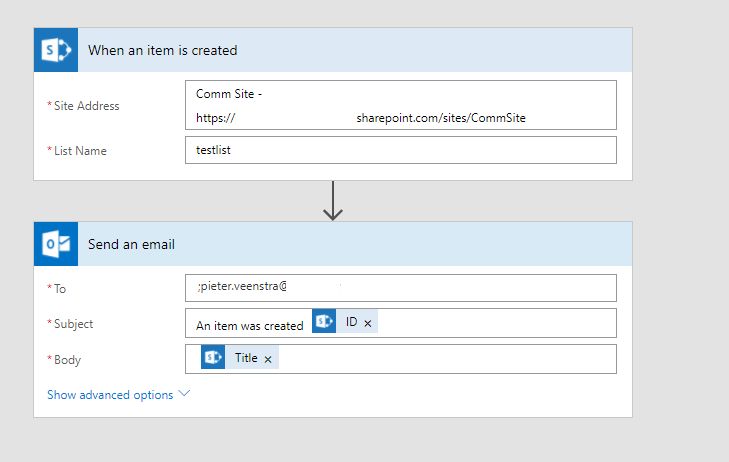The image size is (729, 462).
Task: Click the SharePoint icon on the ID token
Action: (x=324, y=321)
